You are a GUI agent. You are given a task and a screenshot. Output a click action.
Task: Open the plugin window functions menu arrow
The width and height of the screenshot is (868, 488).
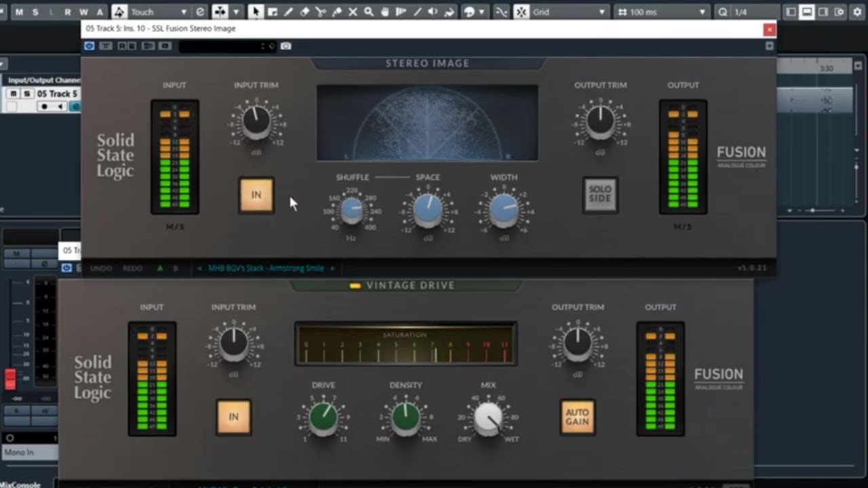point(770,46)
